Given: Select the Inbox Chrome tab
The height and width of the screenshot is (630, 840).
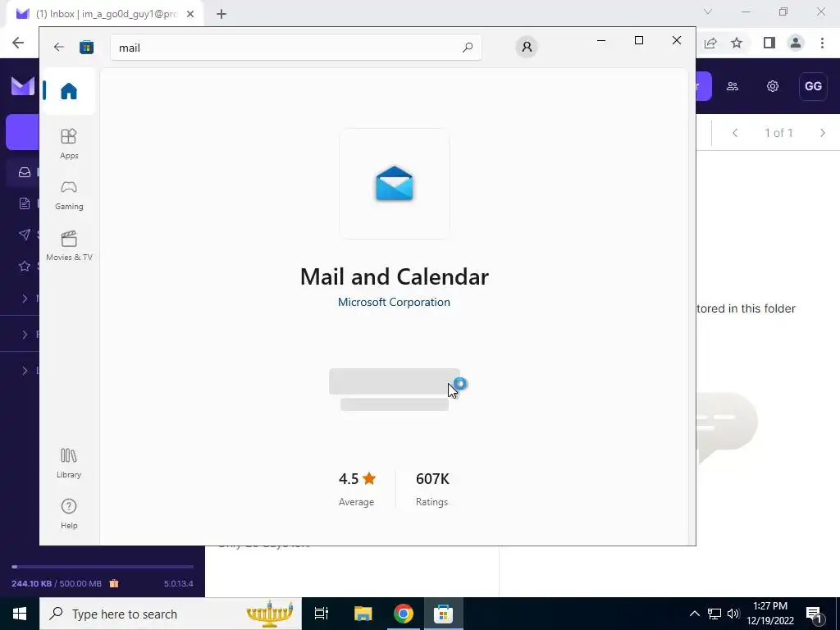Looking at the screenshot, I should coord(106,15).
